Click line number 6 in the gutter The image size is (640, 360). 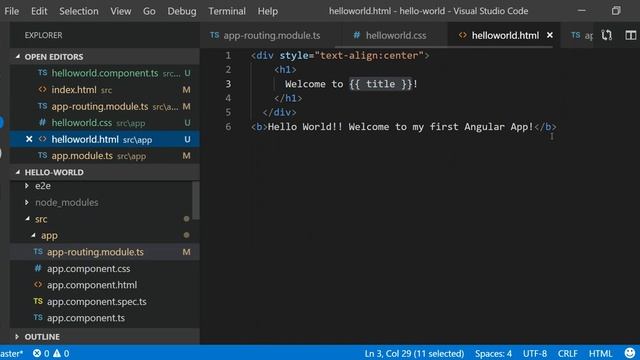point(228,127)
